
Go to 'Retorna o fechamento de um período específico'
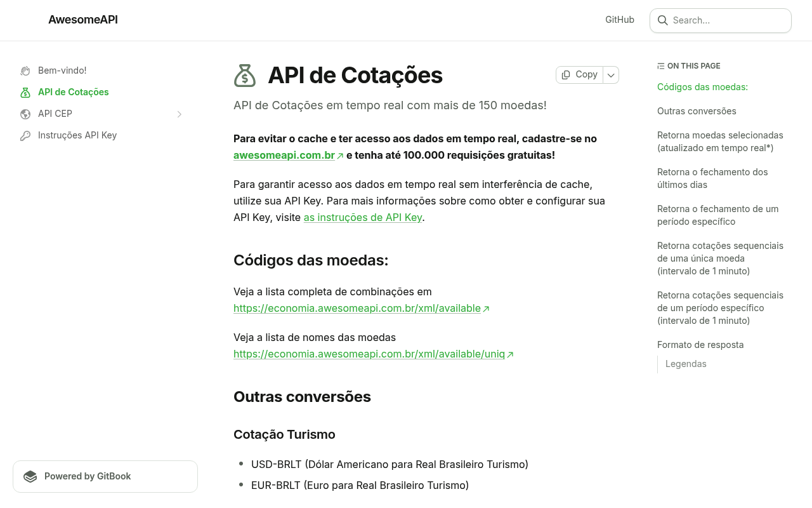click(x=717, y=215)
